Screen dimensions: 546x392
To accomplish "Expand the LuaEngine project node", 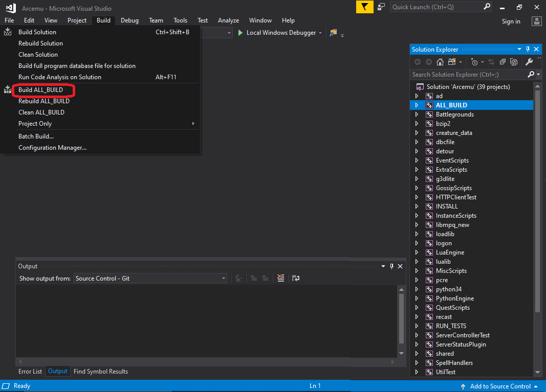I will 418,252.
